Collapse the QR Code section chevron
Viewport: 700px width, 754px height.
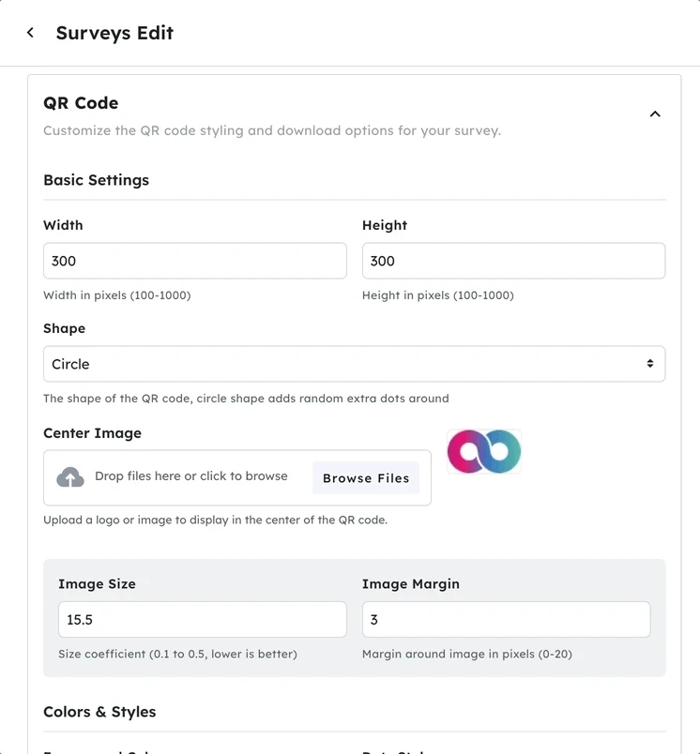pyautogui.click(x=655, y=114)
